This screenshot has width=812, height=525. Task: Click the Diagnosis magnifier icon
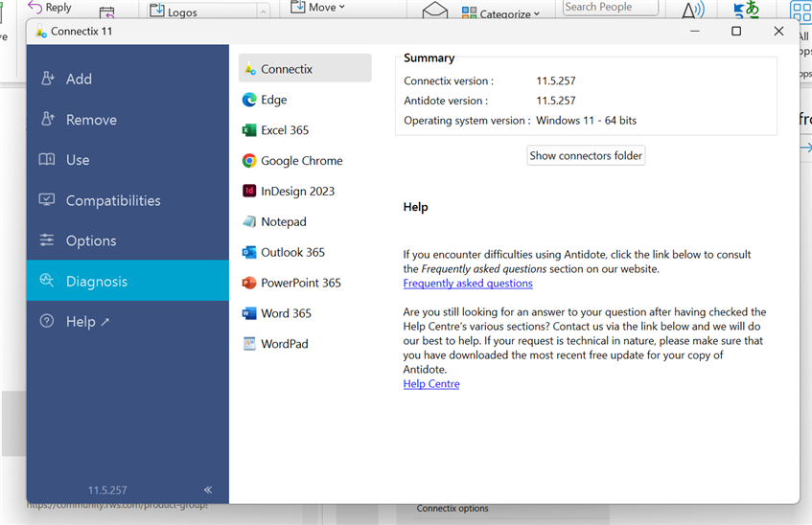coord(47,281)
